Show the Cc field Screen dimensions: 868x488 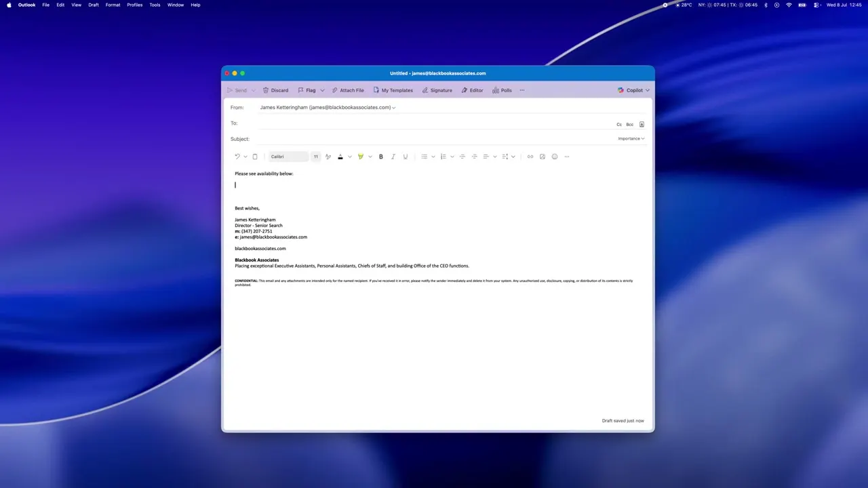pyautogui.click(x=619, y=125)
